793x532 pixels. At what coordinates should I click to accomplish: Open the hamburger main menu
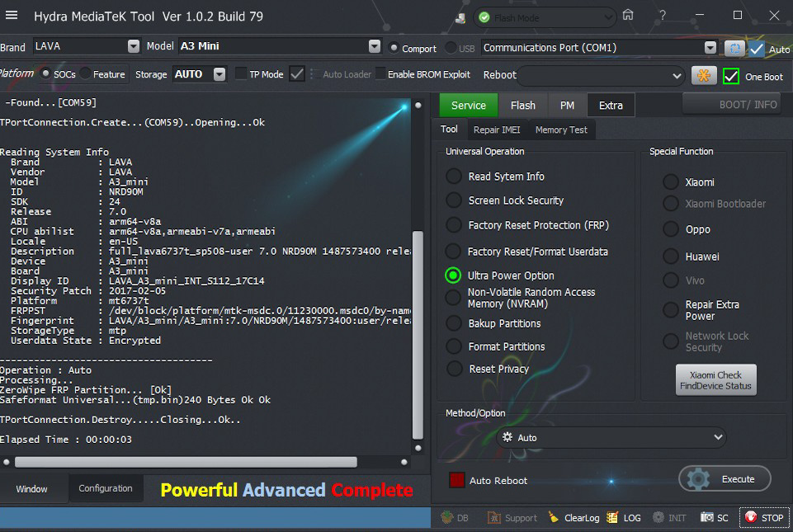(x=11, y=15)
